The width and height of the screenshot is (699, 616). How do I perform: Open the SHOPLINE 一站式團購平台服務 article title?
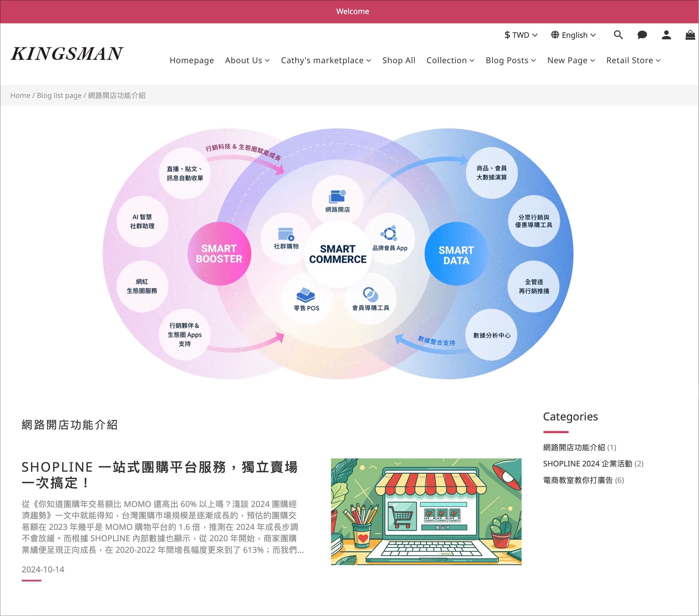160,475
